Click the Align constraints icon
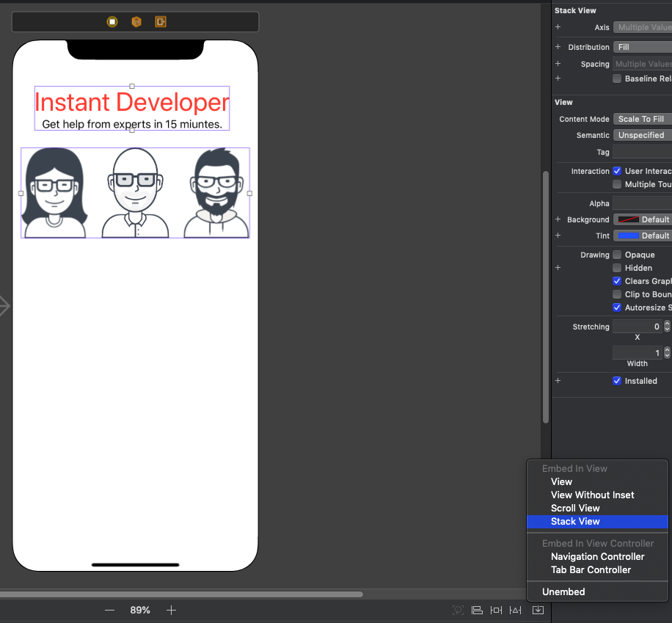The image size is (672, 623). (477, 610)
